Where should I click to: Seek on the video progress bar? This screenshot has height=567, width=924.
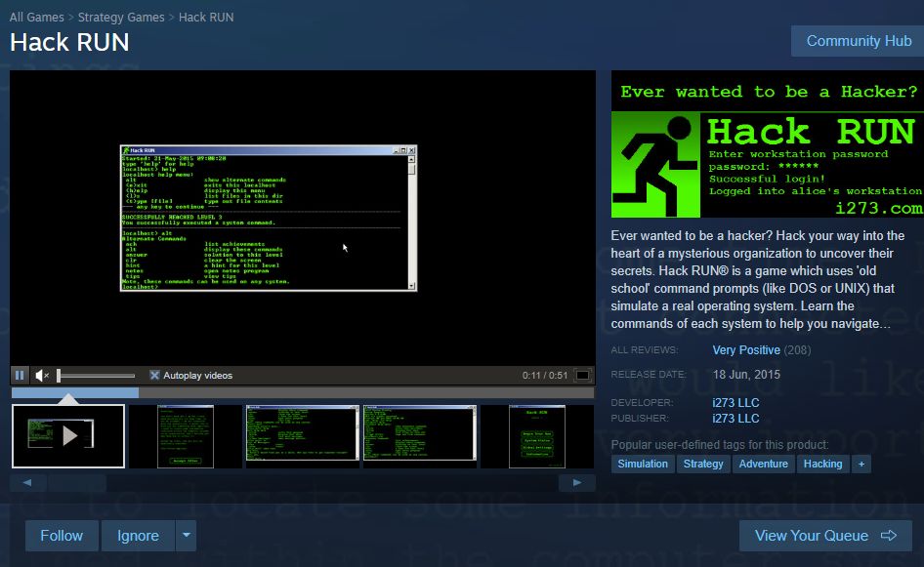click(x=303, y=392)
